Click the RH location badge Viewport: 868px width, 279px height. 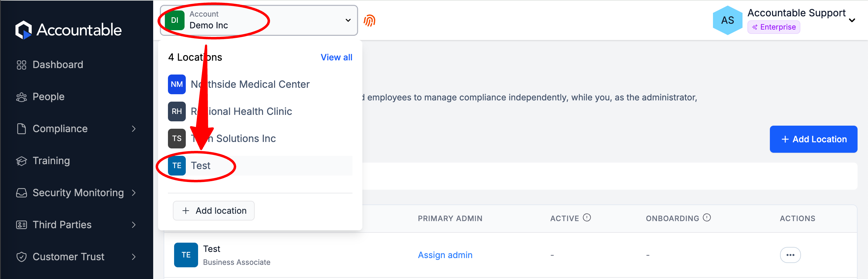pyautogui.click(x=177, y=111)
